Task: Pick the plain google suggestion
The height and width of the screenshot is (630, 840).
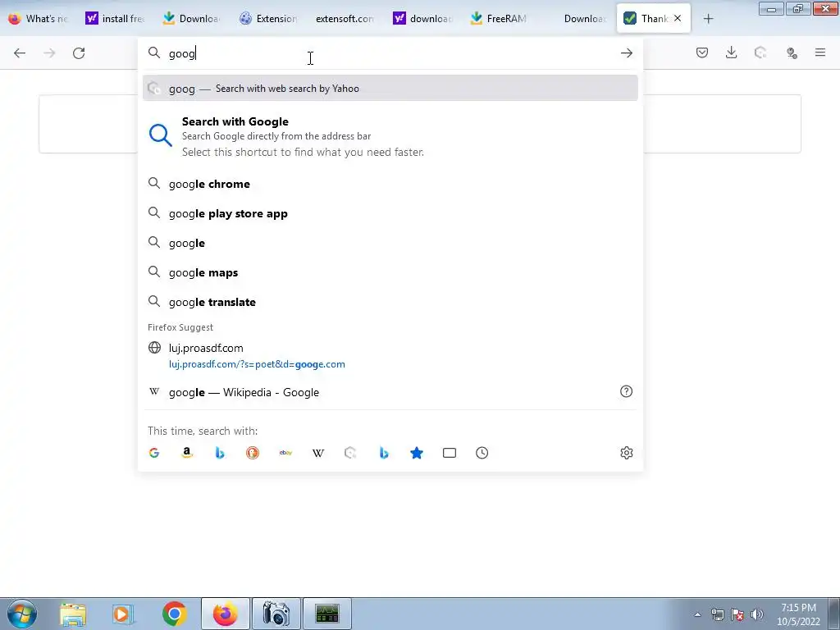Action: 390,243
